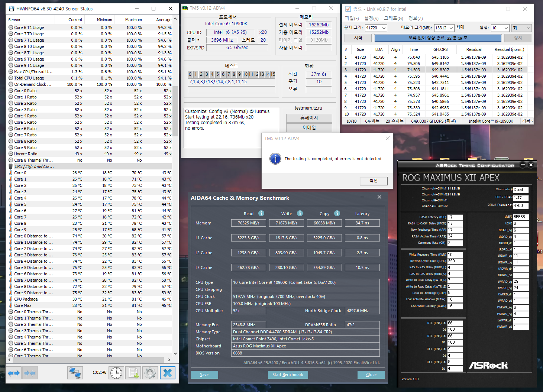Screen dimensions: 543x392
Task: Click the icon of the Core 0 Ratio row
Action: [11, 91]
